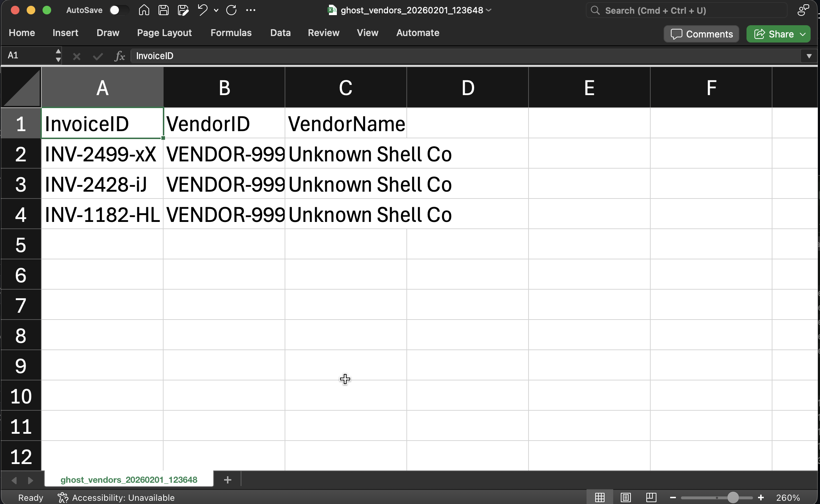Click the Comments button

point(701,34)
